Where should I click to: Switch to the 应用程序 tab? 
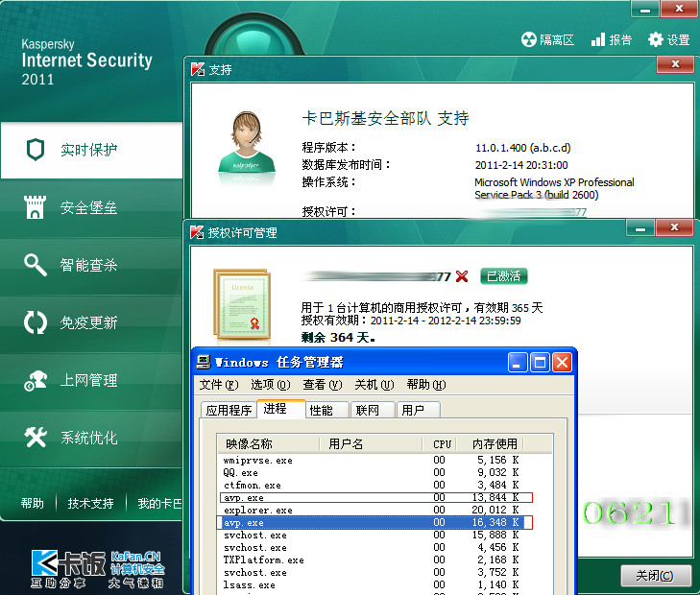[x=229, y=410]
